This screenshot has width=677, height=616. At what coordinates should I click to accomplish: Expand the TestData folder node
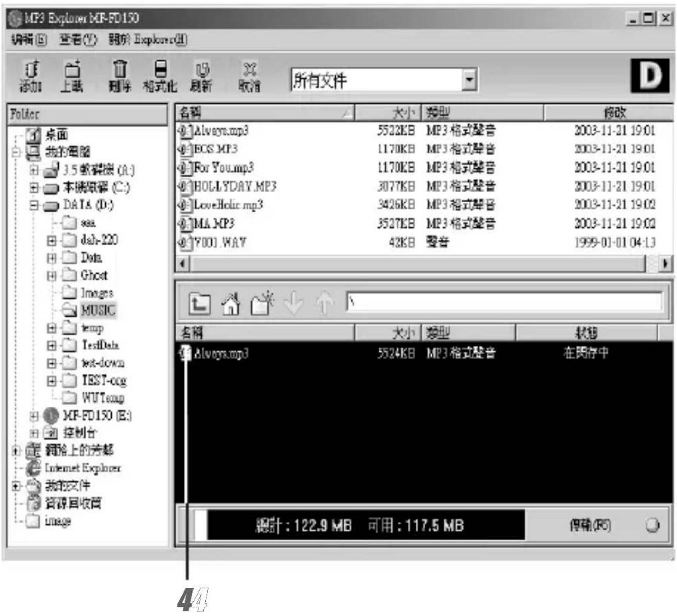pyautogui.click(x=52, y=346)
